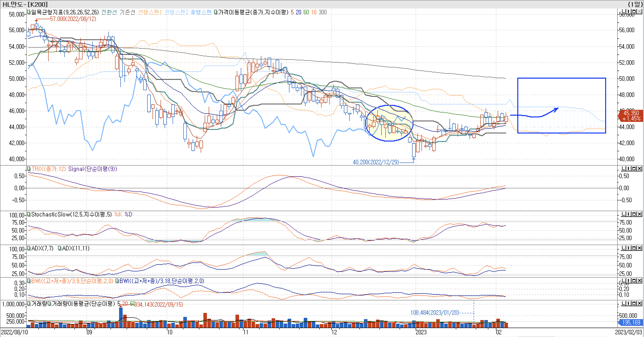This screenshot has height=337, width=644.
Task: Maximize the ADX panel with the square icon
Action: pos(634,248)
